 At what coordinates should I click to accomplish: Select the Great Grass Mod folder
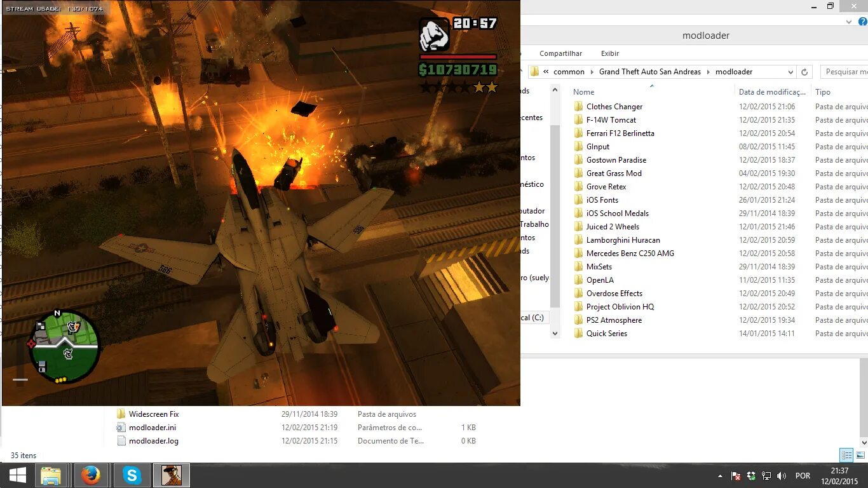[614, 173]
